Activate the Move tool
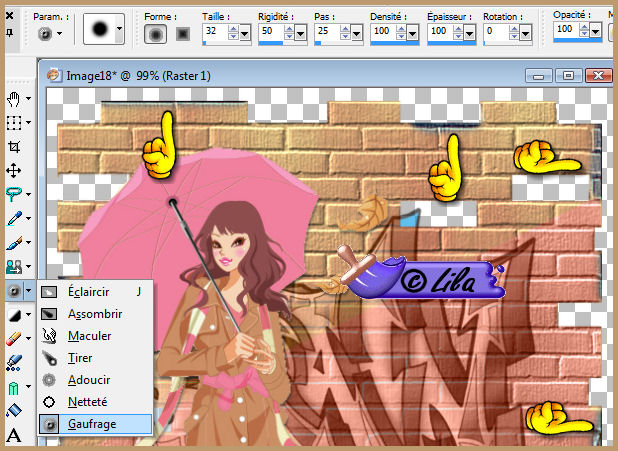Viewport: 618px width, 451px height. [x=14, y=171]
